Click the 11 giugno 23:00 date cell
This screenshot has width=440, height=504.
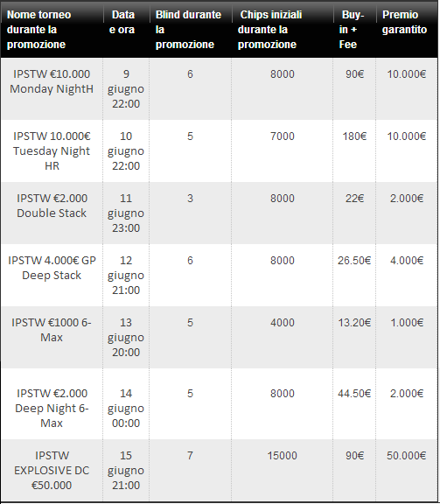(126, 213)
